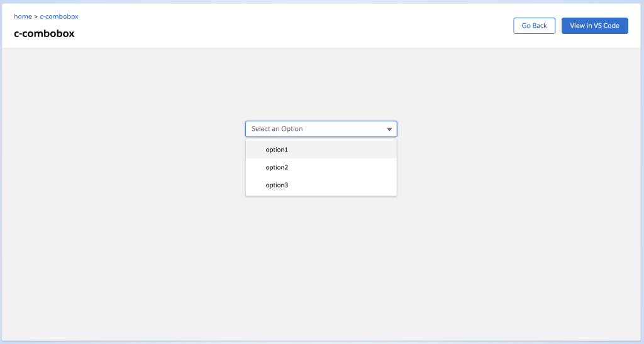Open the component with View in VS Code
The width and height of the screenshot is (644, 344).
point(594,26)
